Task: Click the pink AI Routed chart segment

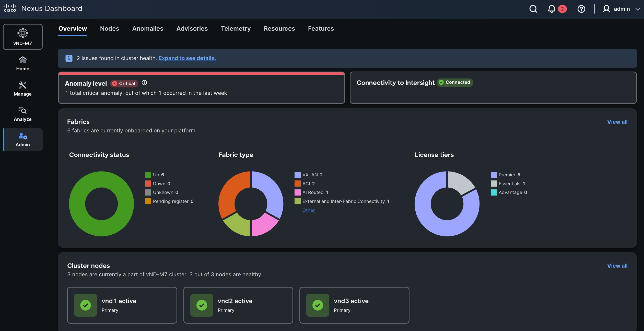Action: [263, 225]
